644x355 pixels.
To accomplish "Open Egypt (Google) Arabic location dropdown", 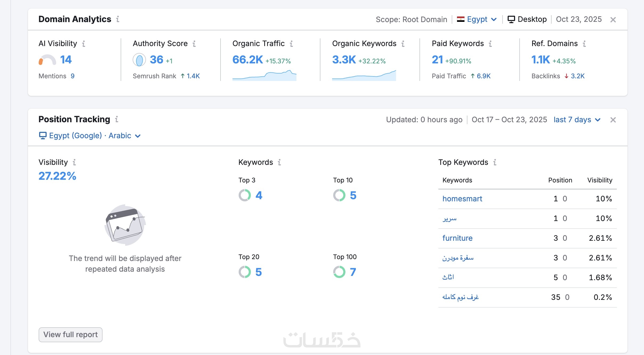I will [90, 136].
